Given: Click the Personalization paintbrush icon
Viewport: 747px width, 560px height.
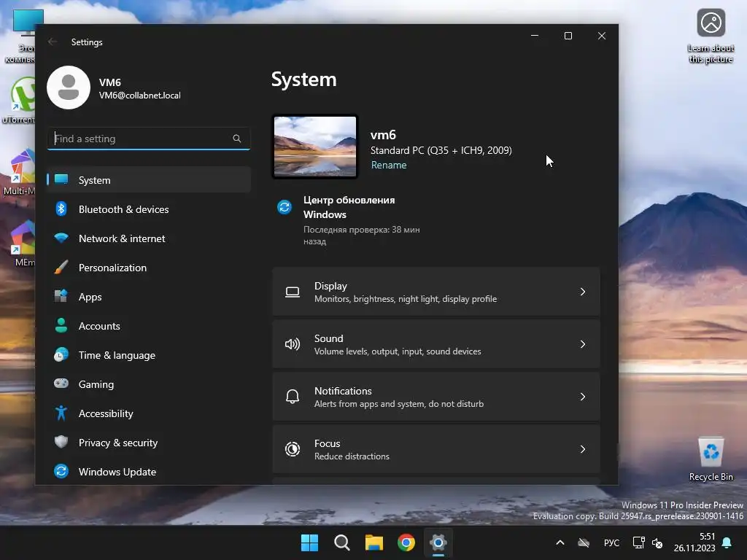Looking at the screenshot, I should (61, 267).
